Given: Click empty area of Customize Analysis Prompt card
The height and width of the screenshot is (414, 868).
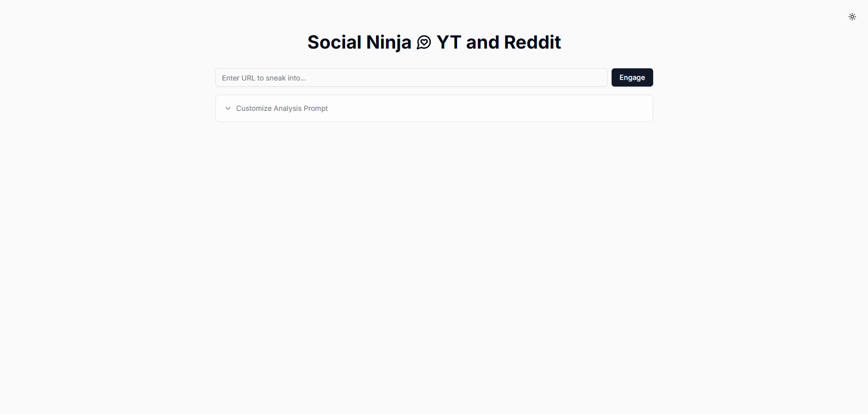Looking at the screenshot, I should 486,108.
